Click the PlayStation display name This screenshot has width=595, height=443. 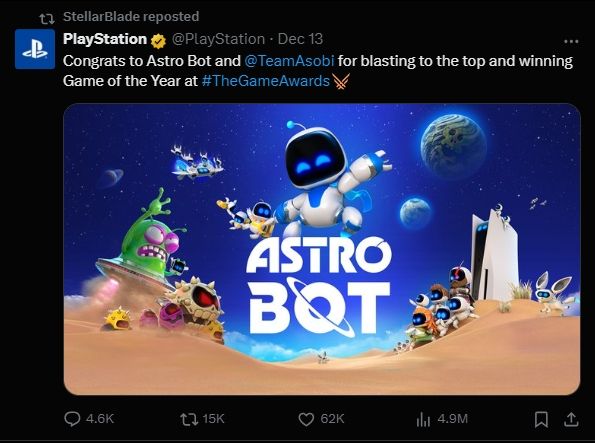105,39
